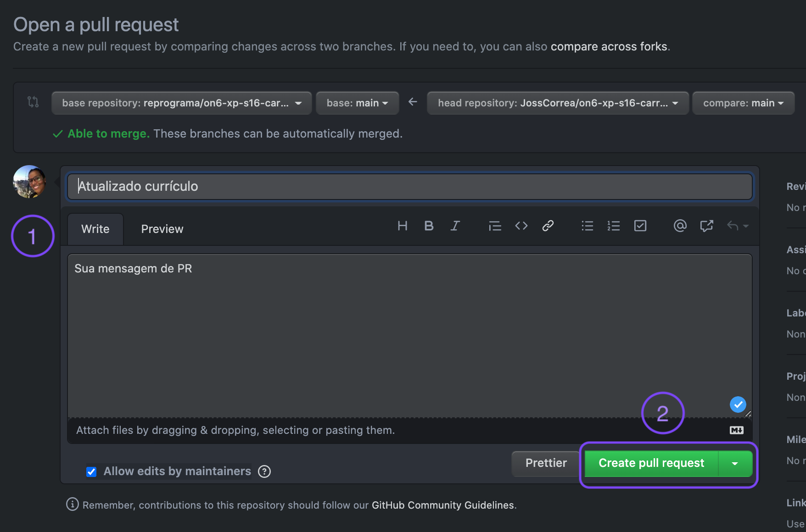Insert a heading with the H icon
Viewport: 806px width, 532px height.
pos(403,226)
